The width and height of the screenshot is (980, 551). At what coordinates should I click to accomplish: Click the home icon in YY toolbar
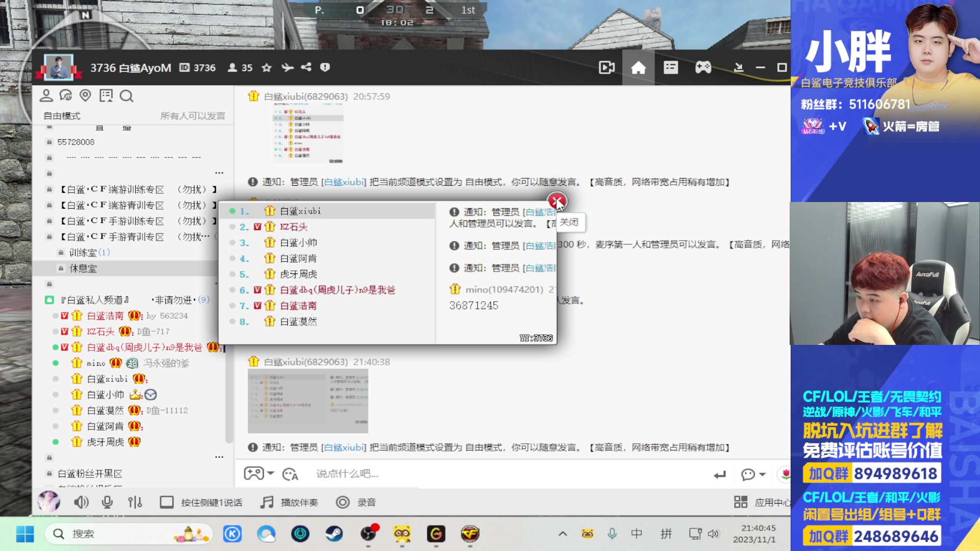point(638,67)
